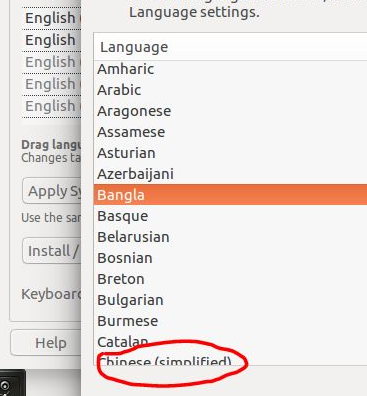Select Amharic in the language list
Screen dimensions: 367x396
tap(230, 69)
